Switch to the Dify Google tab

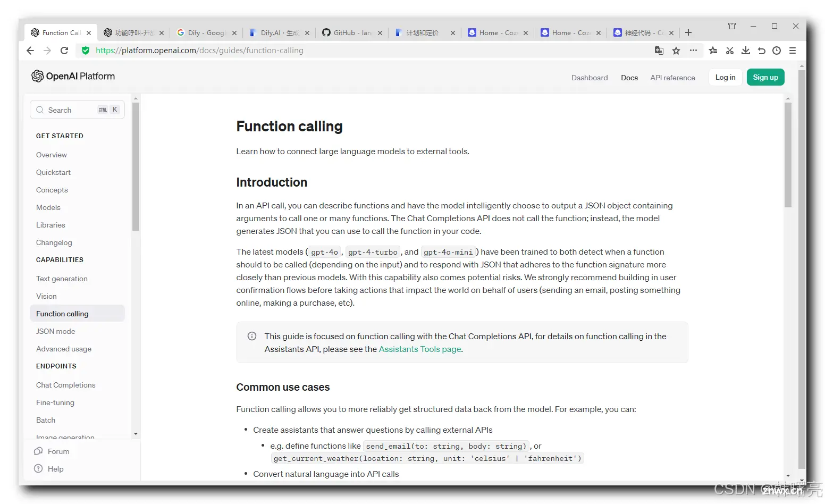click(x=207, y=32)
